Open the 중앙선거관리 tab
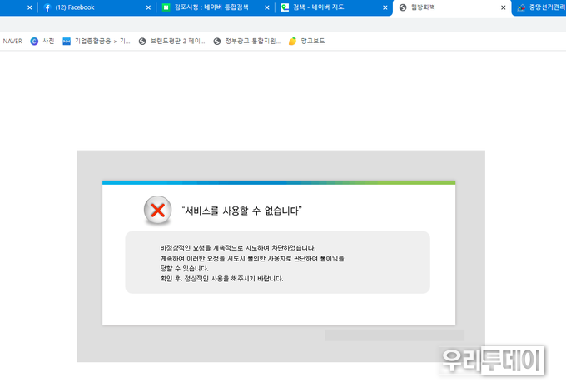The image size is (566, 392). [x=540, y=7]
